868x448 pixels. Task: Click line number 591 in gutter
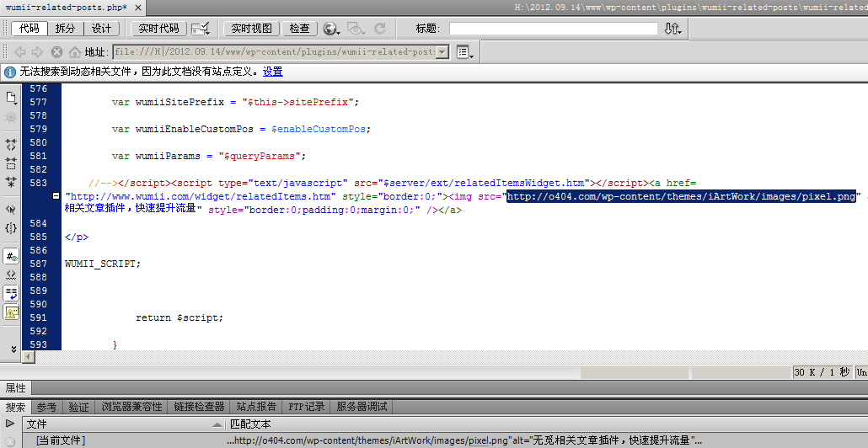coord(38,317)
